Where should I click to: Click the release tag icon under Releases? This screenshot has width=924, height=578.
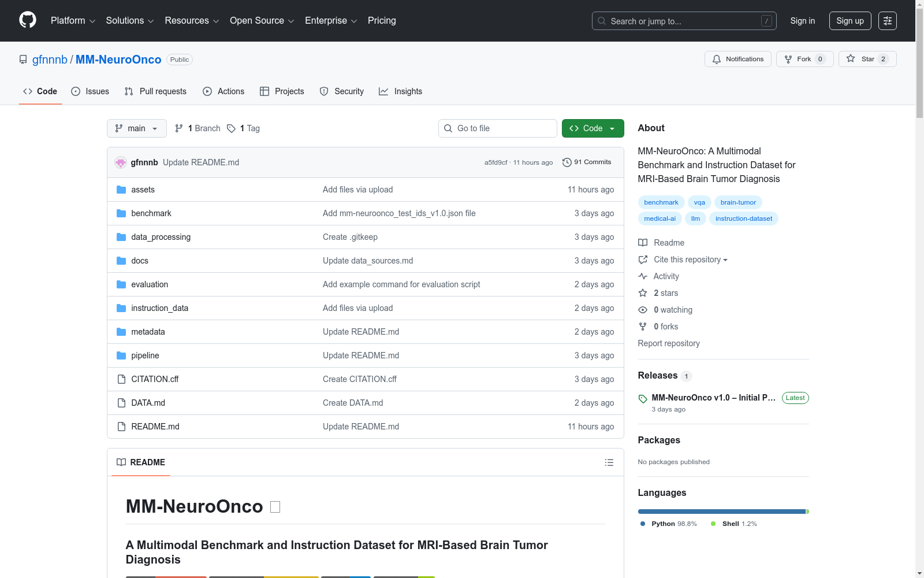(643, 399)
